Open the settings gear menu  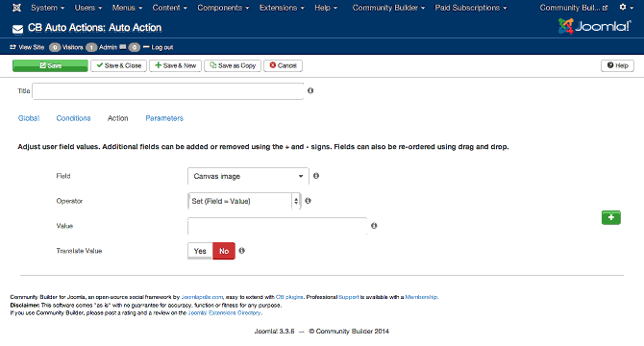(626, 8)
